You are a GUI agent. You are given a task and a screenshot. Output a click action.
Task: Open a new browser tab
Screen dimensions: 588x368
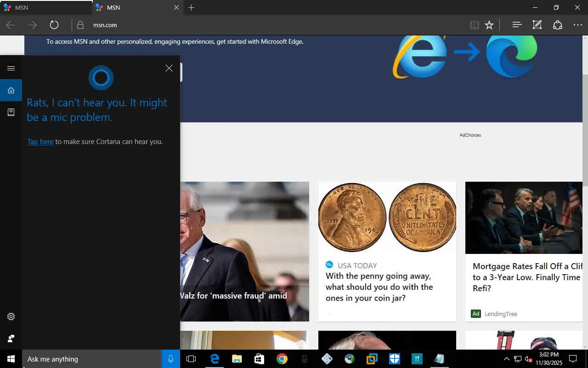coord(192,8)
